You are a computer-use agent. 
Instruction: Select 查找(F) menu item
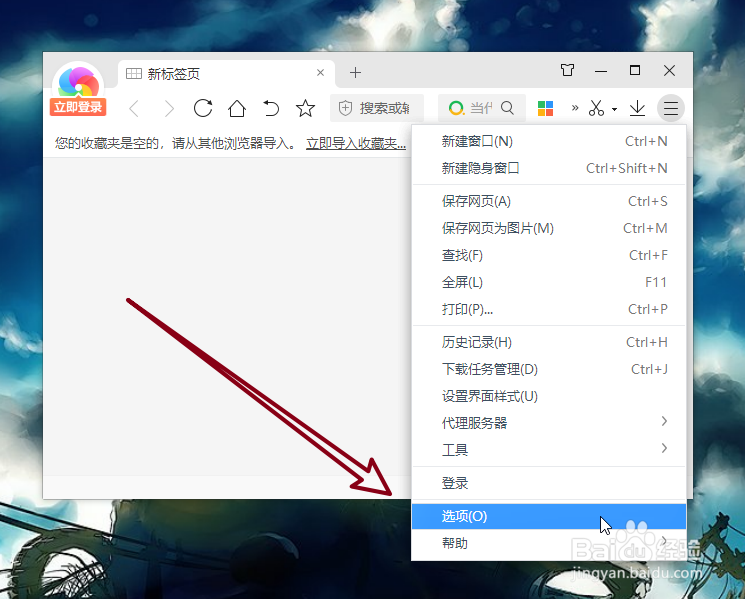[549, 256]
